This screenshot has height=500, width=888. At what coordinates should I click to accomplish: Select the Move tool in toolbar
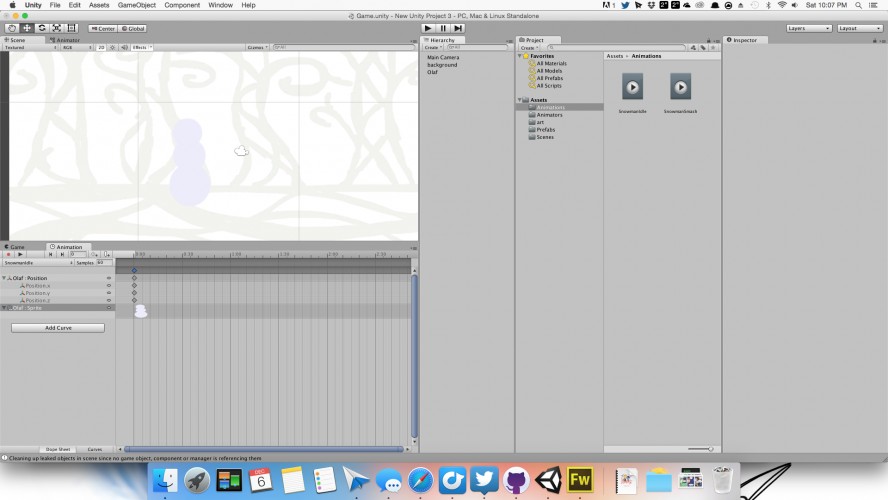pos(27,28)
